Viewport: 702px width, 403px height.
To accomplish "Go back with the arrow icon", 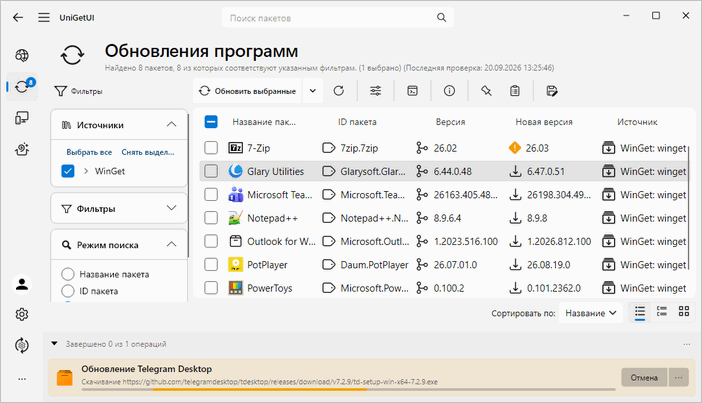I will (x=18, y=17).
